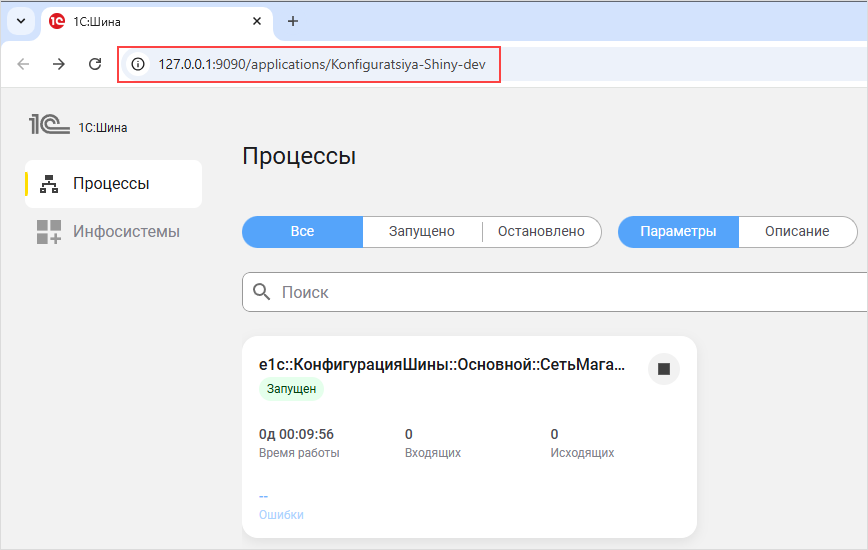
Task: Click the address bar URL
Action: tap(322, 64)
